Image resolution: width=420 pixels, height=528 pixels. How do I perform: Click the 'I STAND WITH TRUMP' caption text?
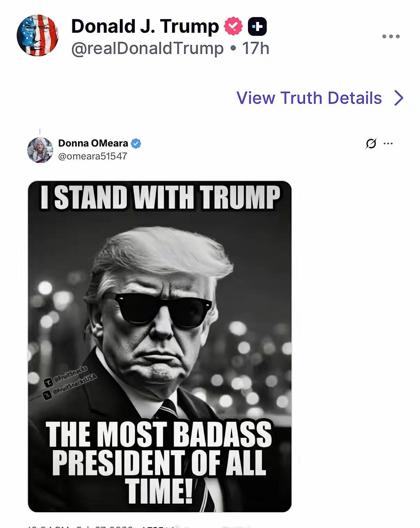160,197
